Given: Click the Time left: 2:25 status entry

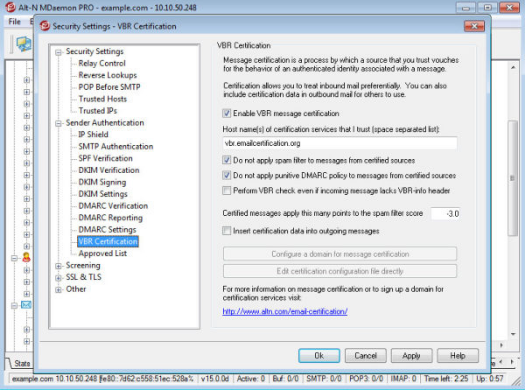Looking at the screenshot, I should coord(446,379).
